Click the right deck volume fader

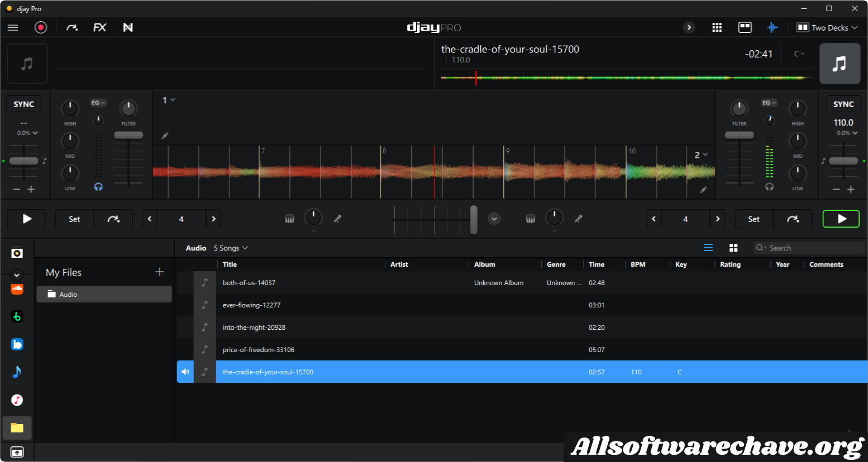(x=740, y=136)
